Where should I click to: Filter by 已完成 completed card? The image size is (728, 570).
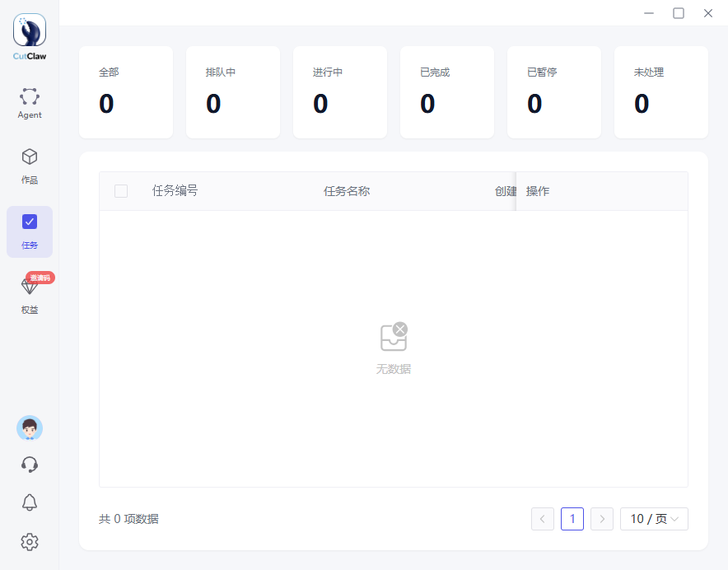click(x=447, y=92)
